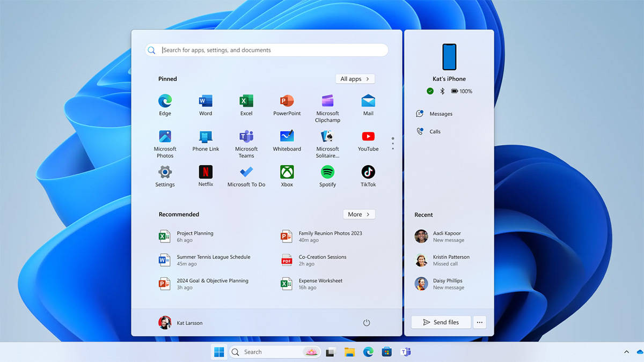Image resolution: width=644 pixels, height=362 pixels.
Task: Open Project Planning recommended file
Action: (186, 237)
